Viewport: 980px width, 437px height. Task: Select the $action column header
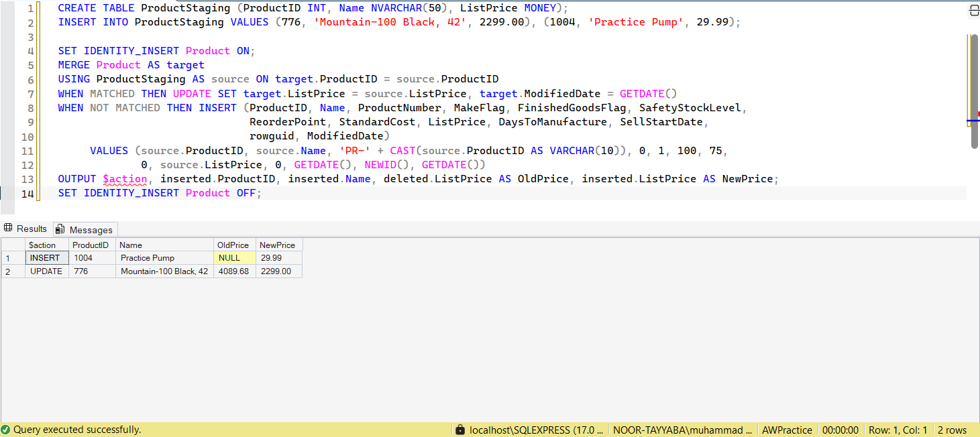47,245
